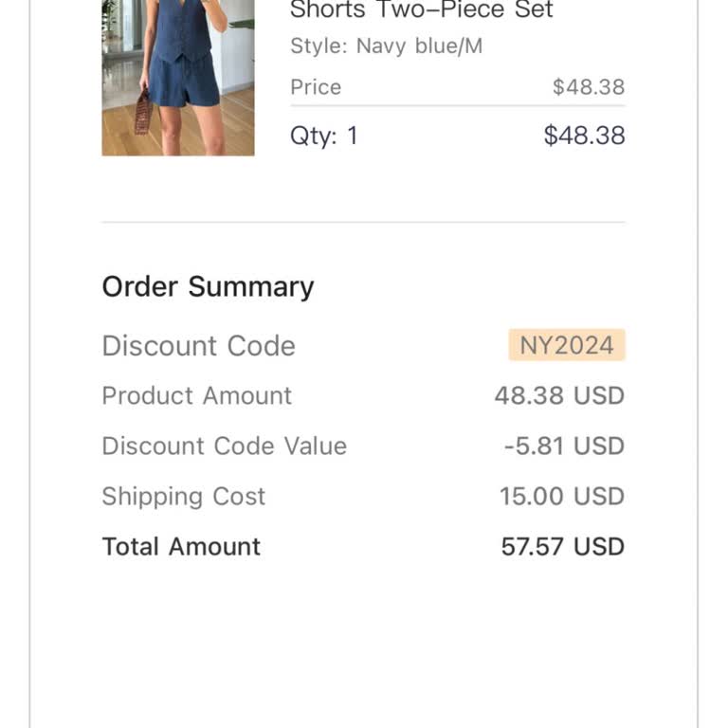Click the Discount Code label
The image size is (728, 728).
[198, 346]
